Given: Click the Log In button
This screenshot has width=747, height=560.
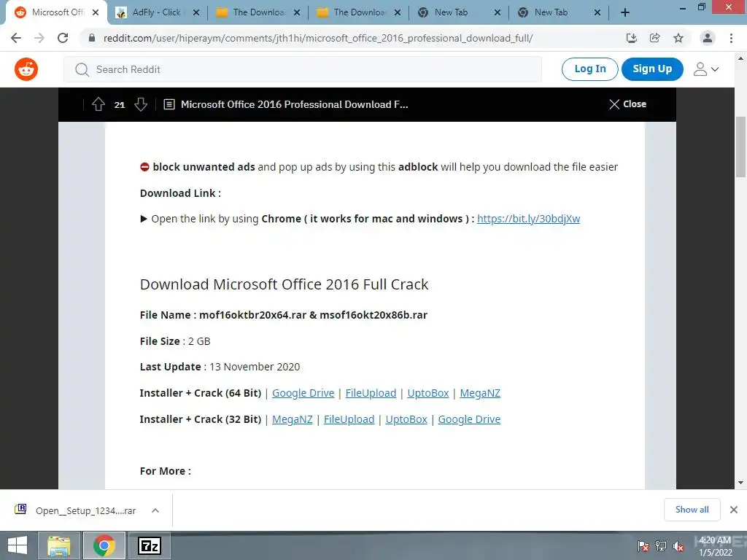Looking at the screenshot, I should (x=589, y=69).
